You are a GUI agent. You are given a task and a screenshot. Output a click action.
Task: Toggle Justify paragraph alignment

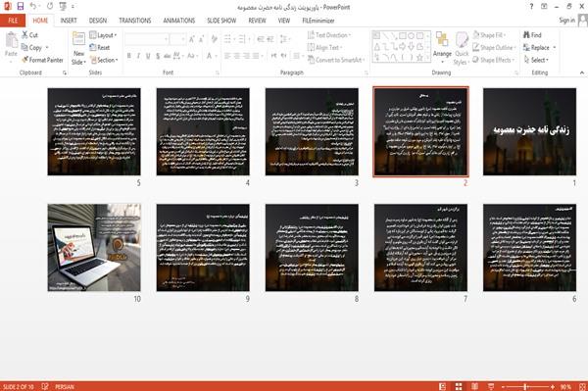[x=256, y=56]
